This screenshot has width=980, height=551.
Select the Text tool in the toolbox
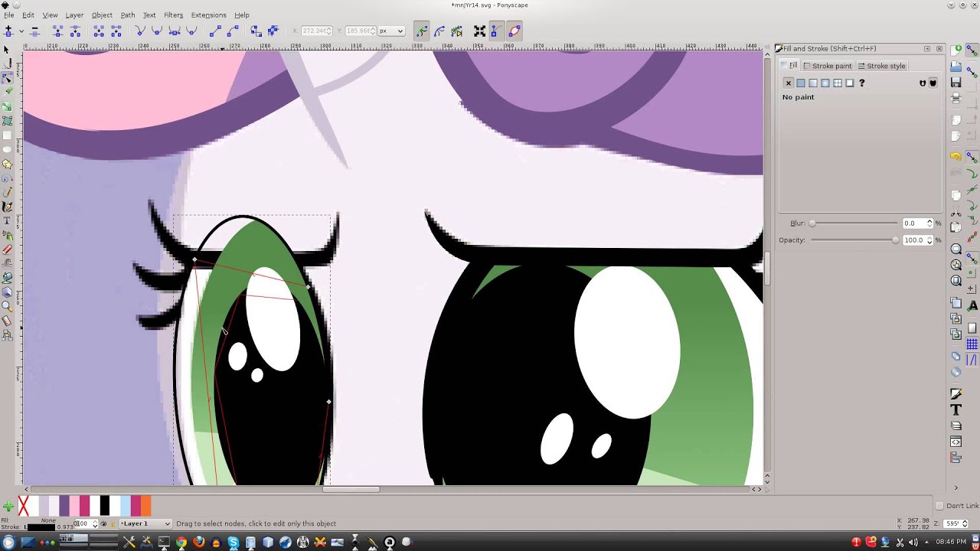point(7,221)
